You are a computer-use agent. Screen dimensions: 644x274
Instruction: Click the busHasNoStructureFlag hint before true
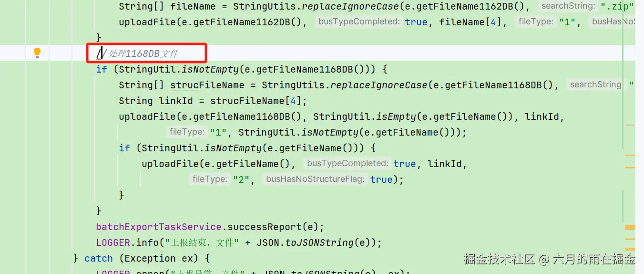[x=315, y=179]
